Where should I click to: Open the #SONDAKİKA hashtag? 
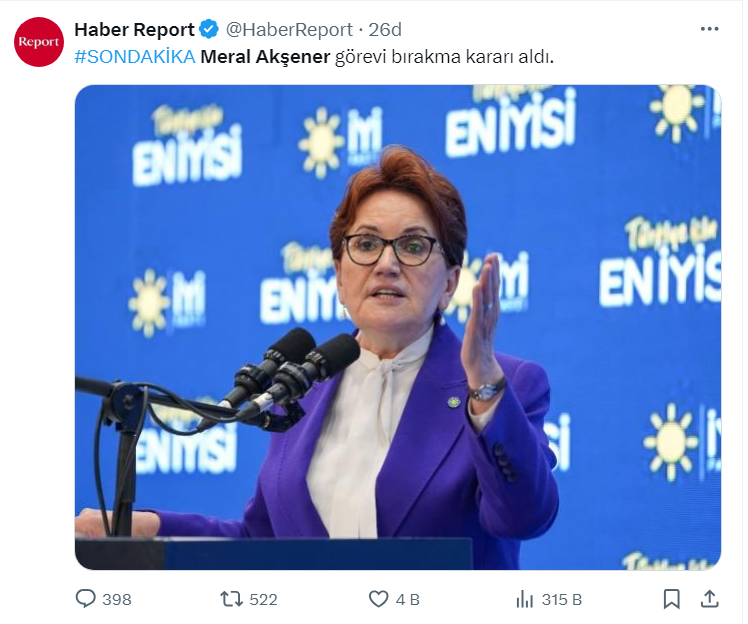(135, 57)
